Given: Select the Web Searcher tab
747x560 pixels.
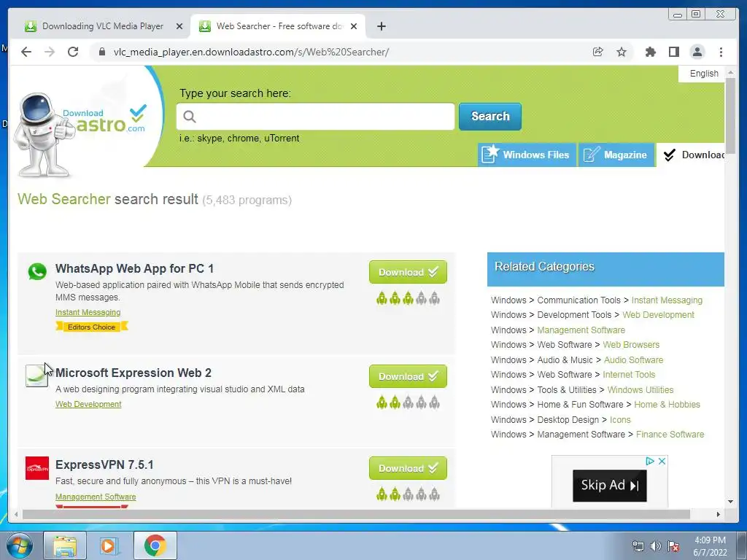Looking at the screenshot, I should (278, 26).
